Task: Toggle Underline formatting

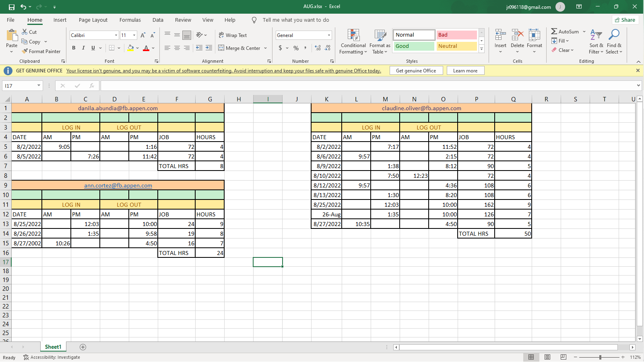Action: point(93,48)
